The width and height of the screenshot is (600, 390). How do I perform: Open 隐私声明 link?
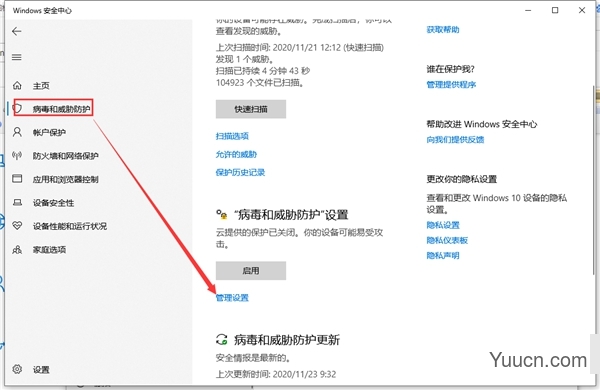coord(443,256)
